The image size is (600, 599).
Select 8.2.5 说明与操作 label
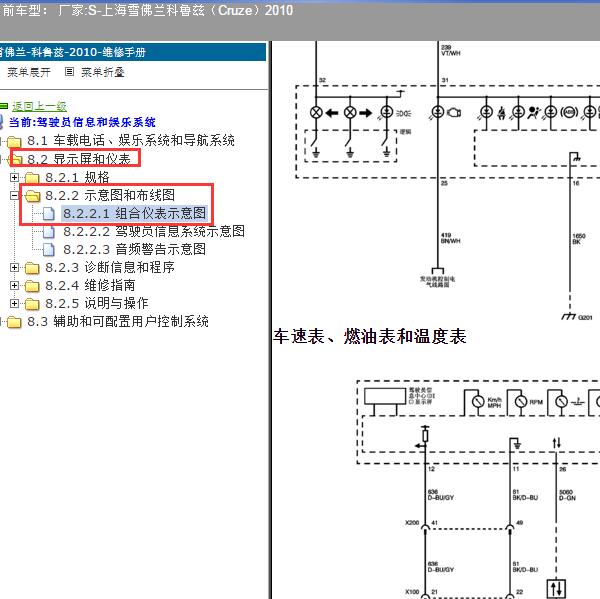tap(97, 304)
